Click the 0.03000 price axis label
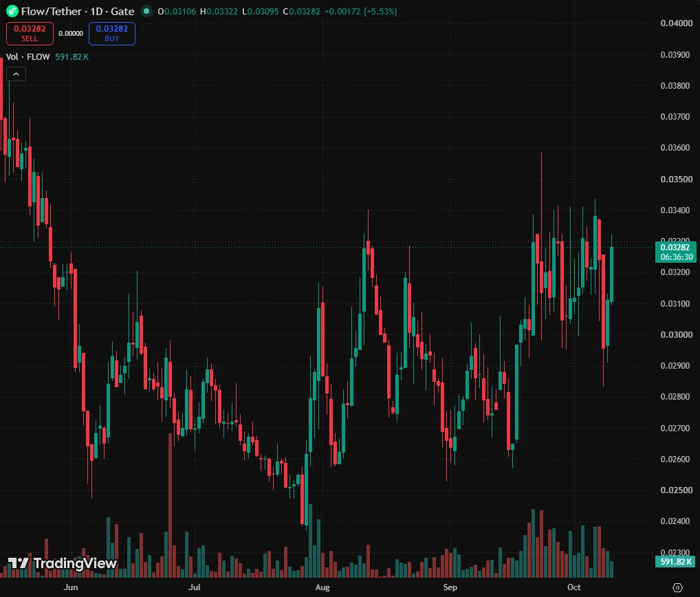The width and height of the screenshot is (700, 597). click(x=677, y=334)
